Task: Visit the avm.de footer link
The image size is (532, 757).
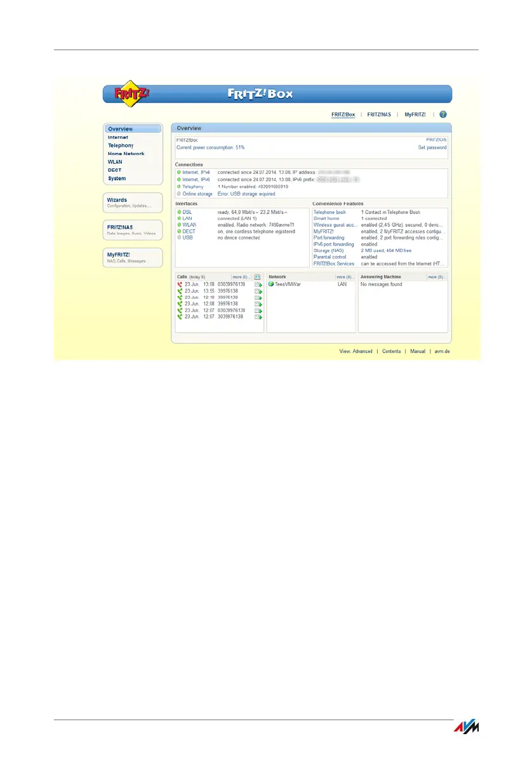Action: [442, 351]
